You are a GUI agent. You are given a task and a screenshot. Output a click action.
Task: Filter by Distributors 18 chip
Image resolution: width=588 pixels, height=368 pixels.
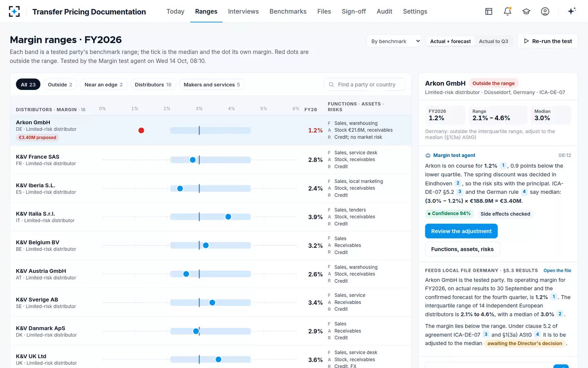pyautogui.click(x=153, y=85)
